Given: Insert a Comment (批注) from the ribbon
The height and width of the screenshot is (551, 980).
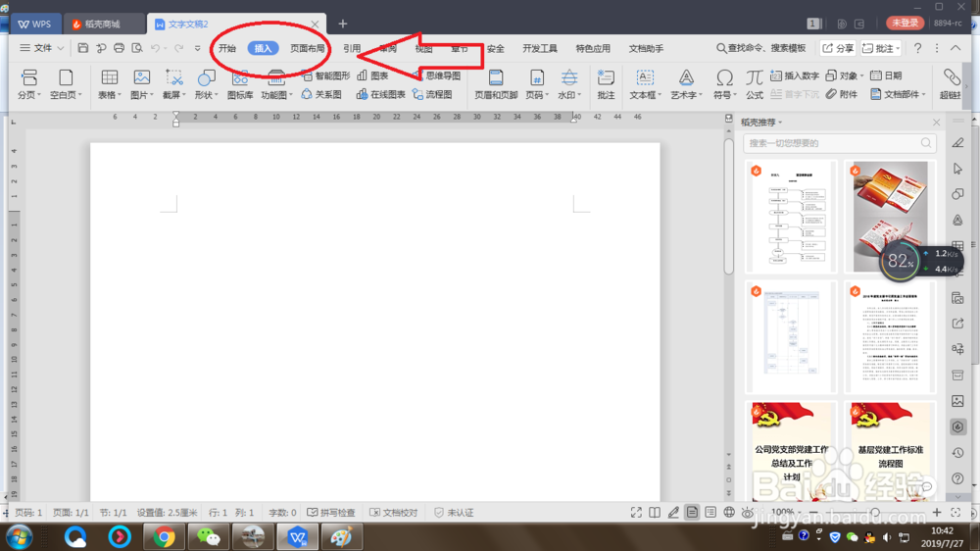Looking at the screenshot, I should (606, 84).
